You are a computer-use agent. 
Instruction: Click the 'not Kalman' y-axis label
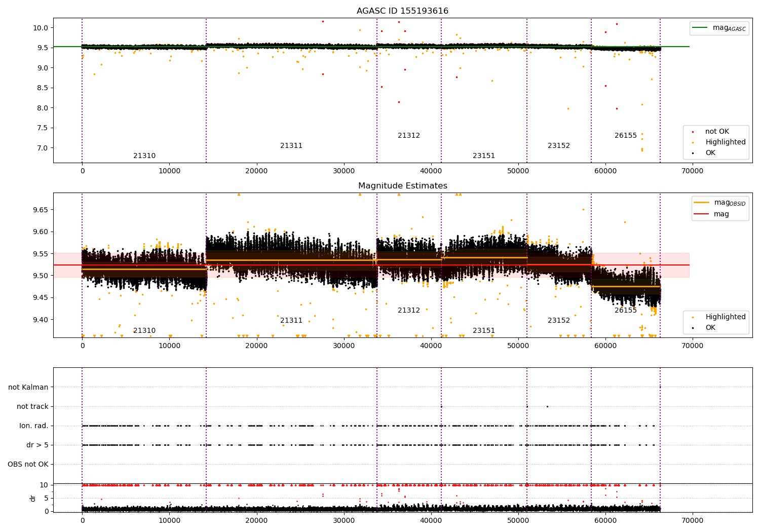(x=28, y=387)
